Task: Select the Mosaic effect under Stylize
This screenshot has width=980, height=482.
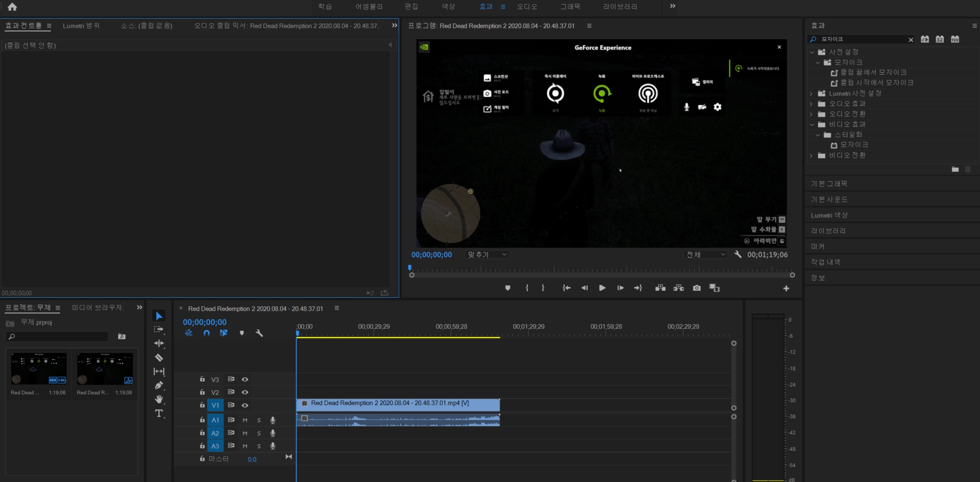Action: pyautogui.click(x=854, y=145)
